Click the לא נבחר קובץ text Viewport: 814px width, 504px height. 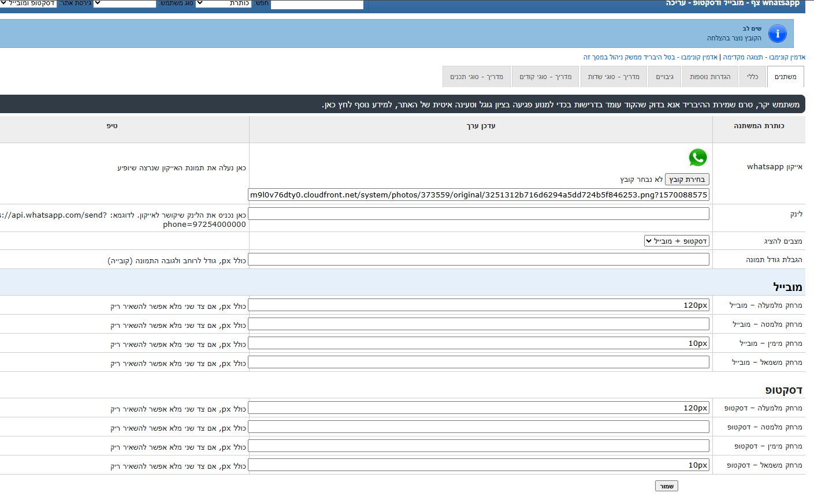click(x=641, y=180)
